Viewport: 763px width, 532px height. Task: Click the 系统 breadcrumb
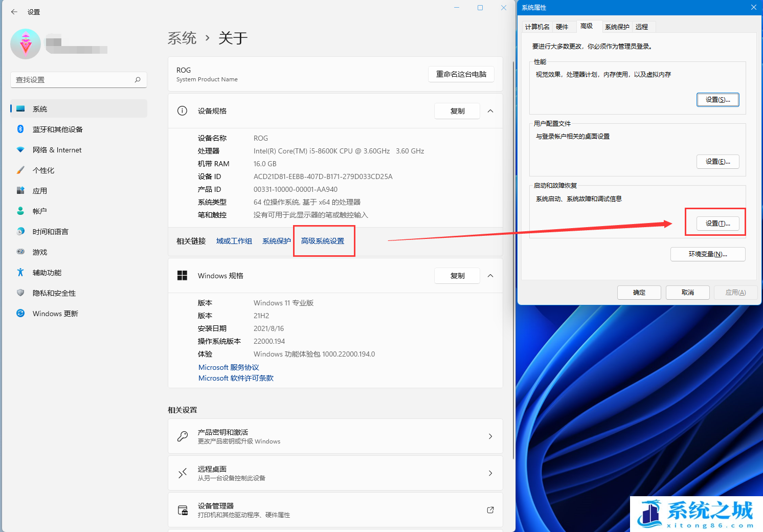pyautogui.click(x=182, y=38)
